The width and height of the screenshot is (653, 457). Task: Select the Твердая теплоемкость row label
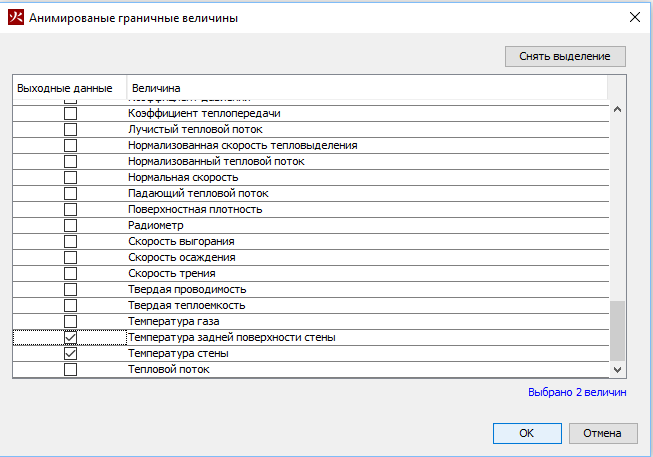click(186, 305)
